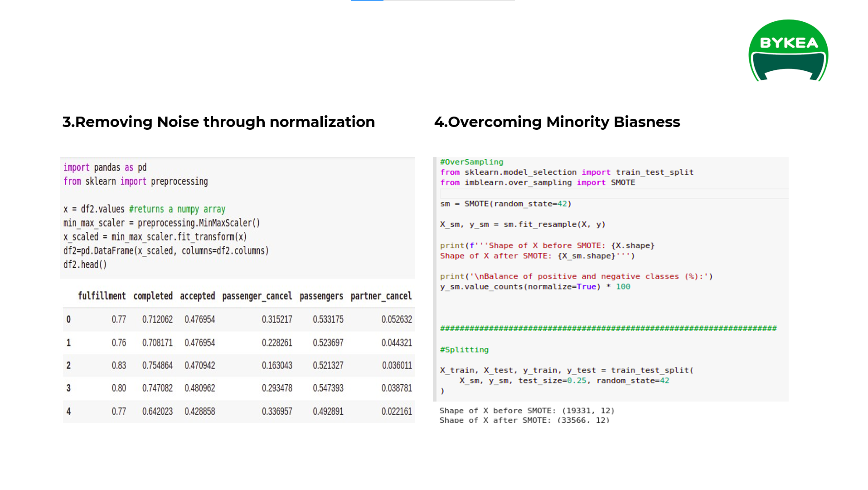Click row index 0 in the table
Screen dimensions: 868x490
click(x=68, y=319)
